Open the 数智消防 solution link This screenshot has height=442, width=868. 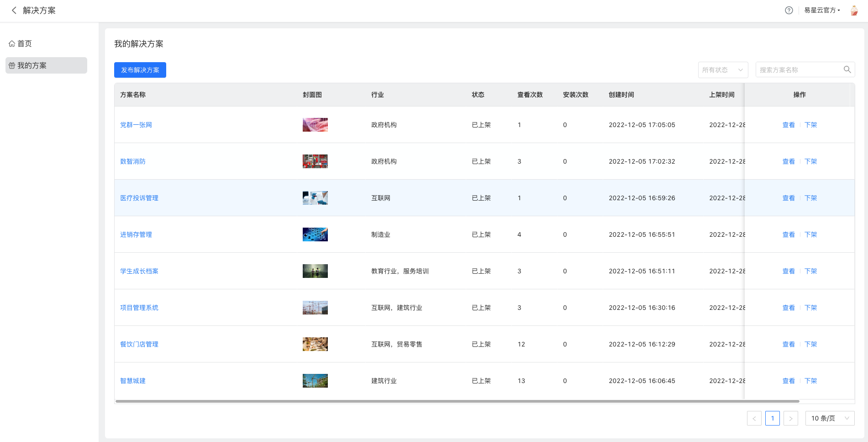click(133, 161)
